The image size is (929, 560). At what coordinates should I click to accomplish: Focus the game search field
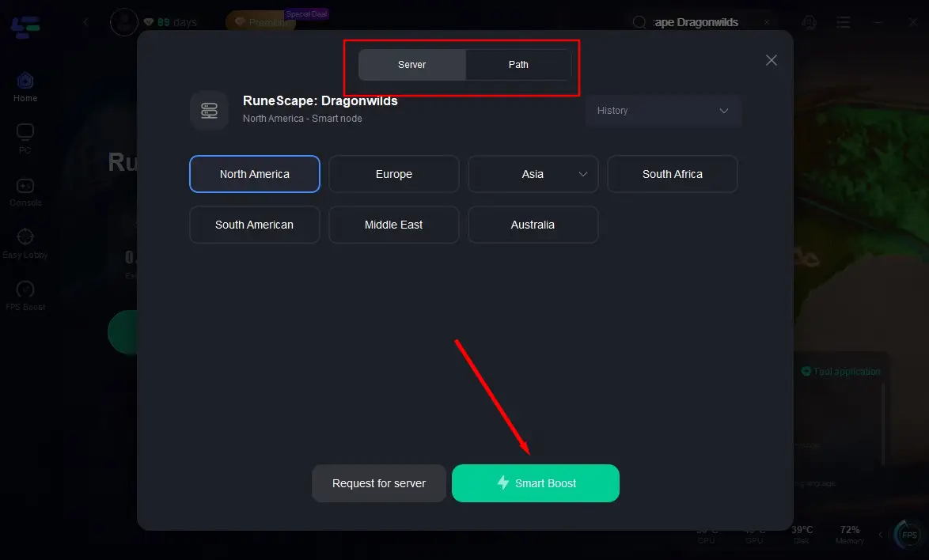click(703, 22)
